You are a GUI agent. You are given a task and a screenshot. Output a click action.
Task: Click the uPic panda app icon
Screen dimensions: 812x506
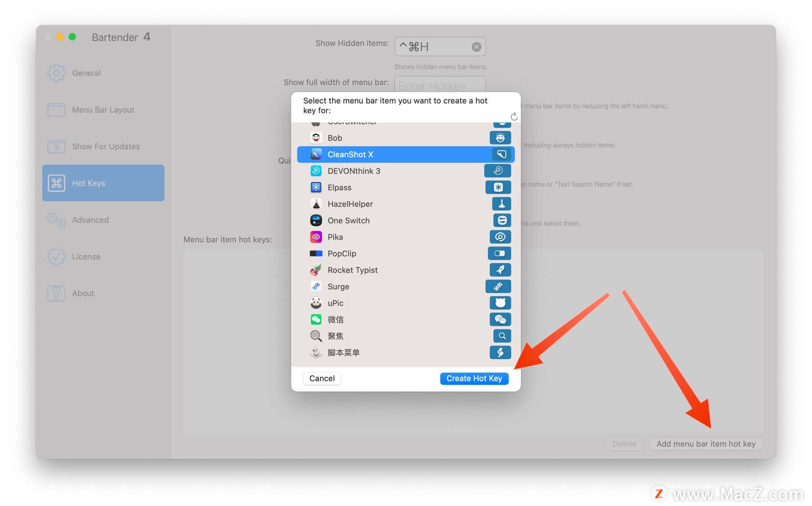click(316, 303)
